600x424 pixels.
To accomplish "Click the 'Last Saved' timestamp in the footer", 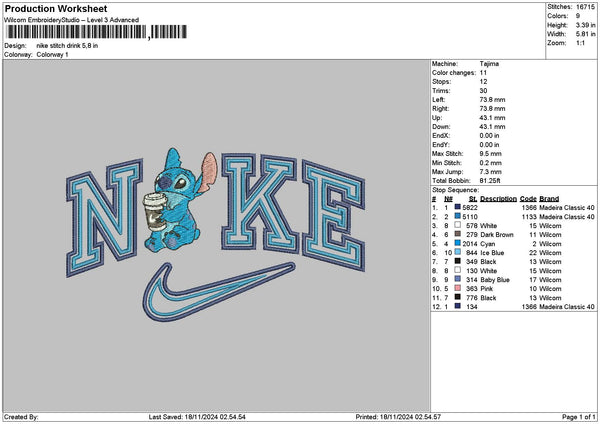I will 197,417.
